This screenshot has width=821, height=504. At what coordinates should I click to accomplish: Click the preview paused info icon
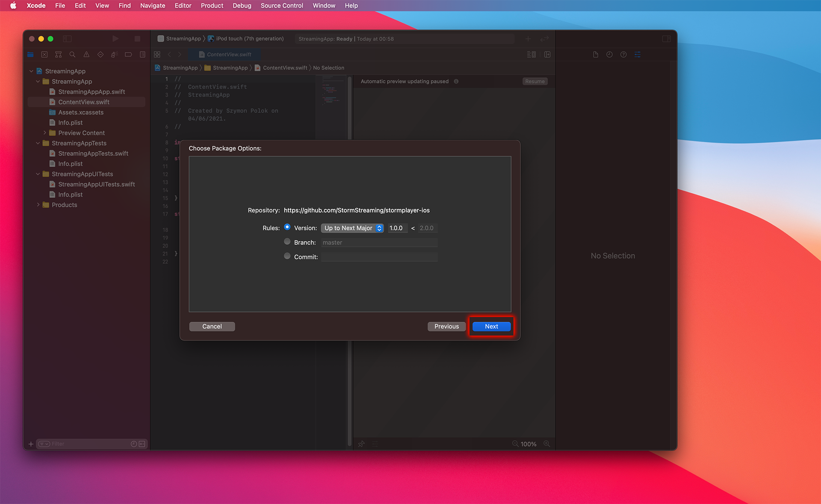point(456,81)
